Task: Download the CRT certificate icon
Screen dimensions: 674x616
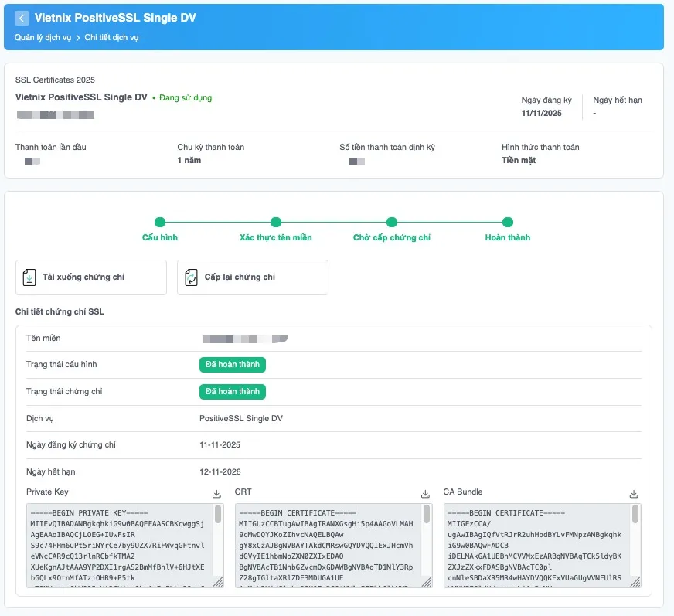Action: [425, 494]
